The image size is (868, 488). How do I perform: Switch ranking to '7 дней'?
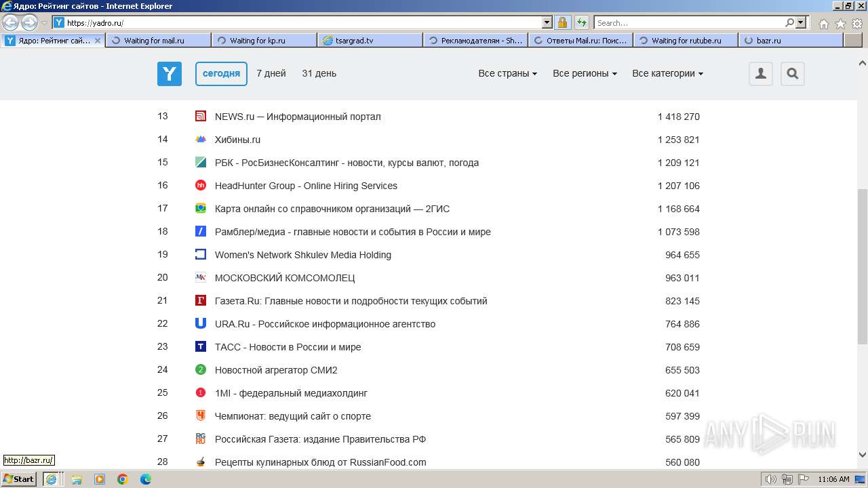(x=271, y=74)
